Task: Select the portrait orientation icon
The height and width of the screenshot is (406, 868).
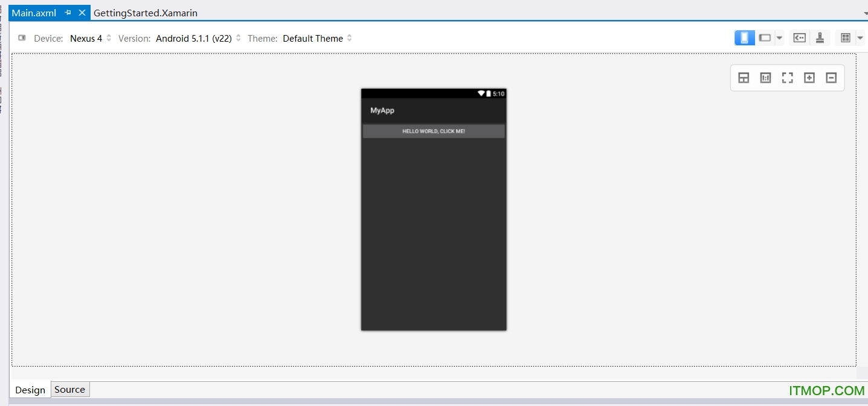Action: [x=744, y=37]
